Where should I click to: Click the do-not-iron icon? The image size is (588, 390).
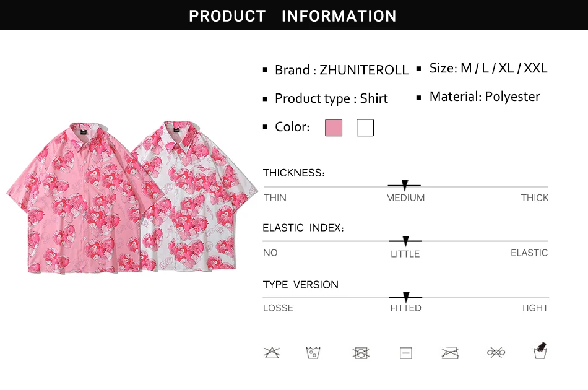pyautogui.click(x=450, y=353)
